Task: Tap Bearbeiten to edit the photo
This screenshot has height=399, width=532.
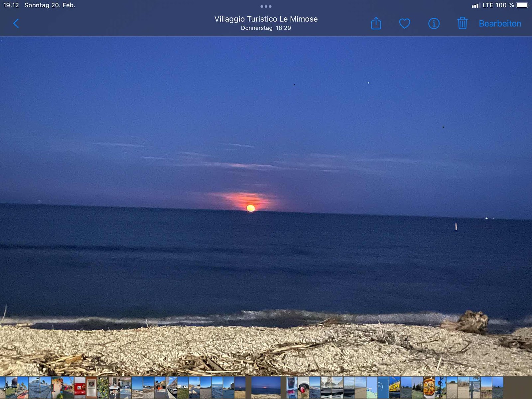Action: tap(500, 24)
